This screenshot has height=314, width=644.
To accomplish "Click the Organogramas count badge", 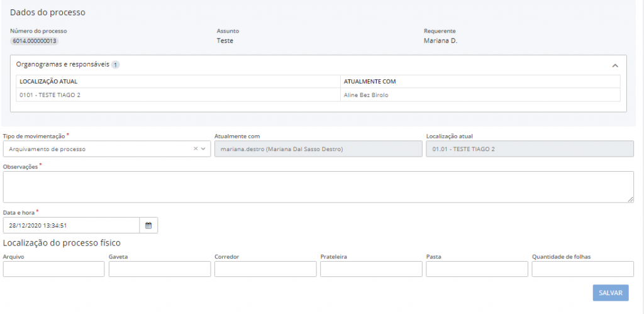I will tap(116, 65).
